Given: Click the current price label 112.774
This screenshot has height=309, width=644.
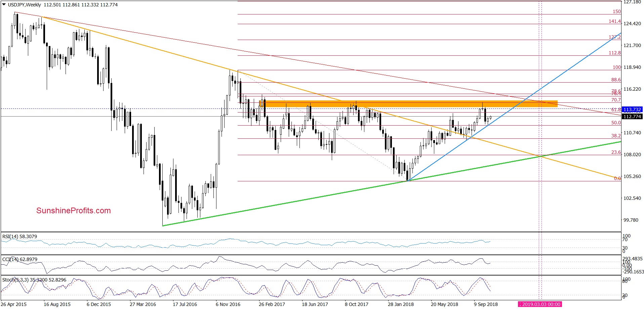Looking at the screenshot, I should tap(632, 117).
